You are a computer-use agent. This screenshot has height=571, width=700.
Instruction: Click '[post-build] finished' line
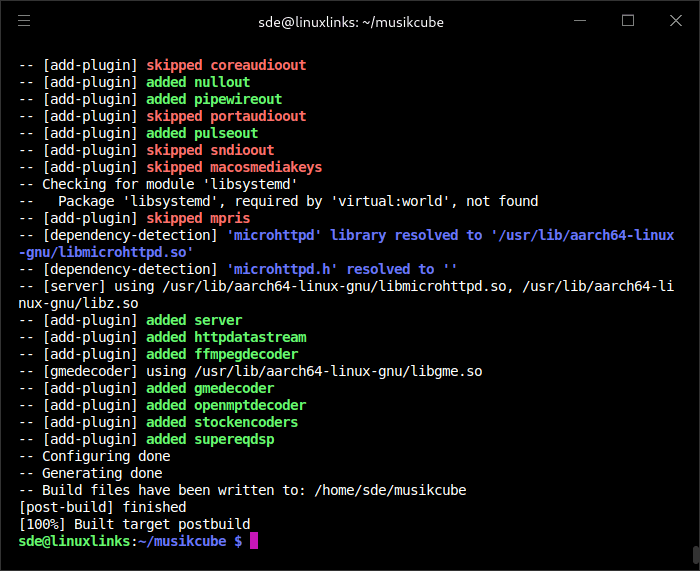pyautogui.click(x=103, y=507)
